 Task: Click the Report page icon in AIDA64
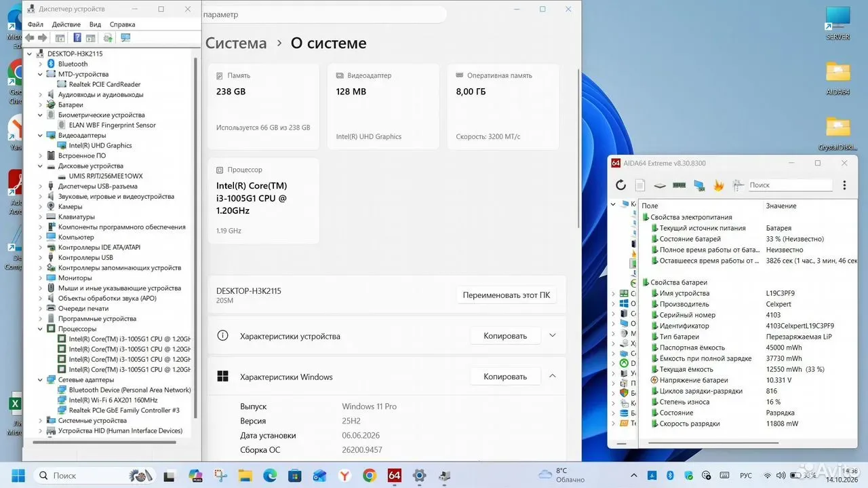(640, 185)
